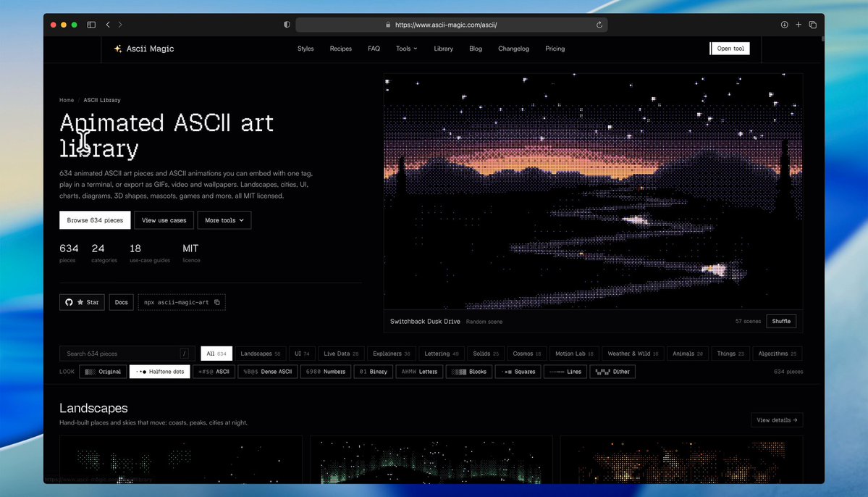Filter by the Lettering category
Image resolution: width=868 pixels, height=497 pixels.
coord(441,354)
